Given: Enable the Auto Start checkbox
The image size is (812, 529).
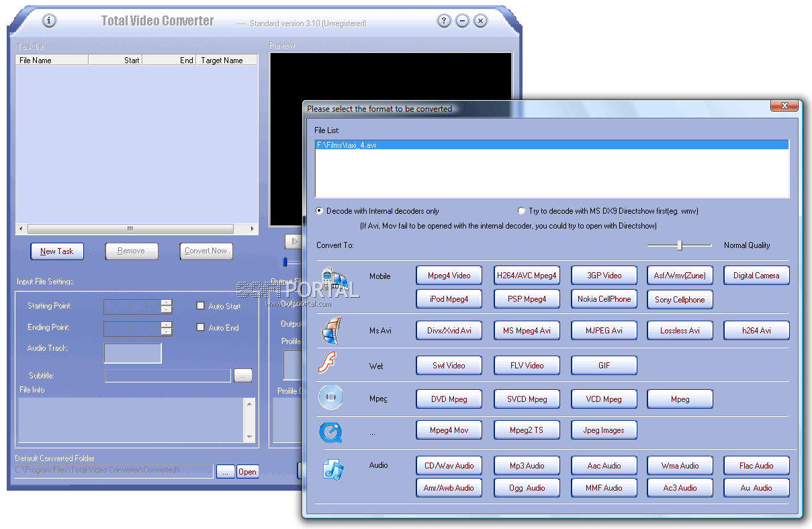Looking at the screenshot, I should click(x=199, y=307).
